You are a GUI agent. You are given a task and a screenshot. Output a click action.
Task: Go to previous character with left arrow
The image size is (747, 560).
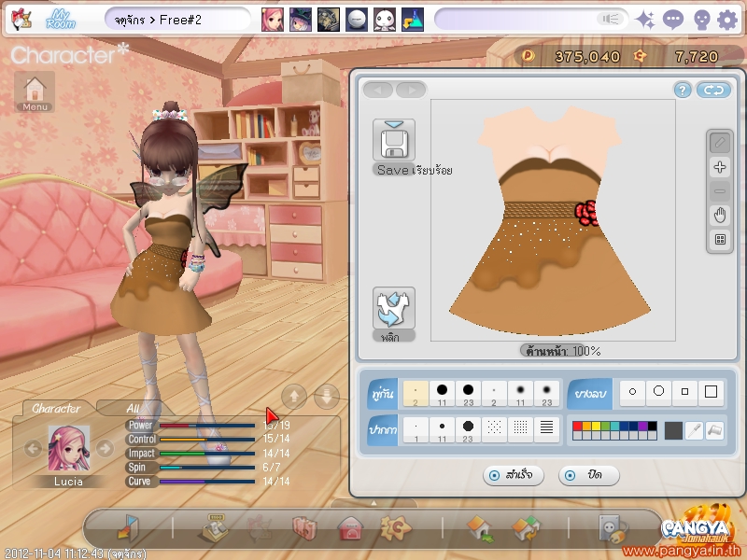tap(33, 448)
